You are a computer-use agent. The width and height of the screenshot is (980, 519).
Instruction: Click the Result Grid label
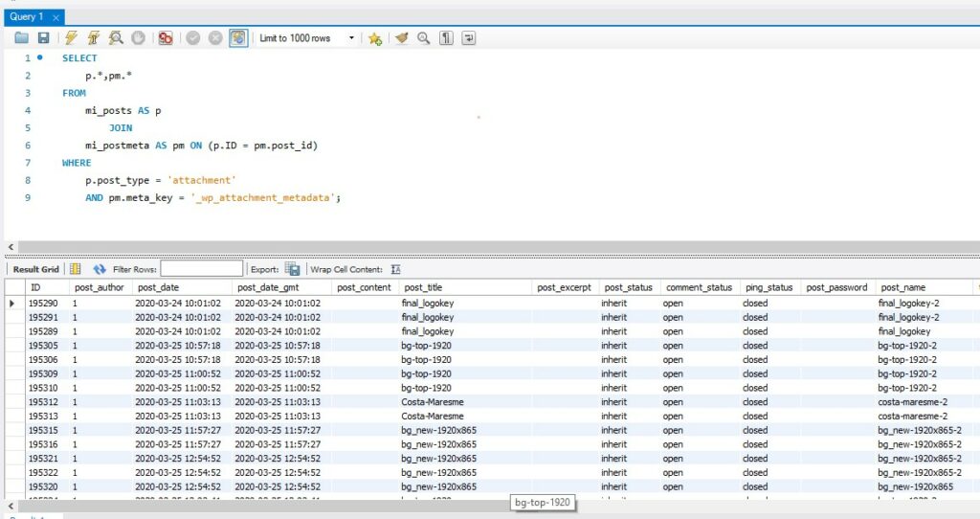coord(35,269)
